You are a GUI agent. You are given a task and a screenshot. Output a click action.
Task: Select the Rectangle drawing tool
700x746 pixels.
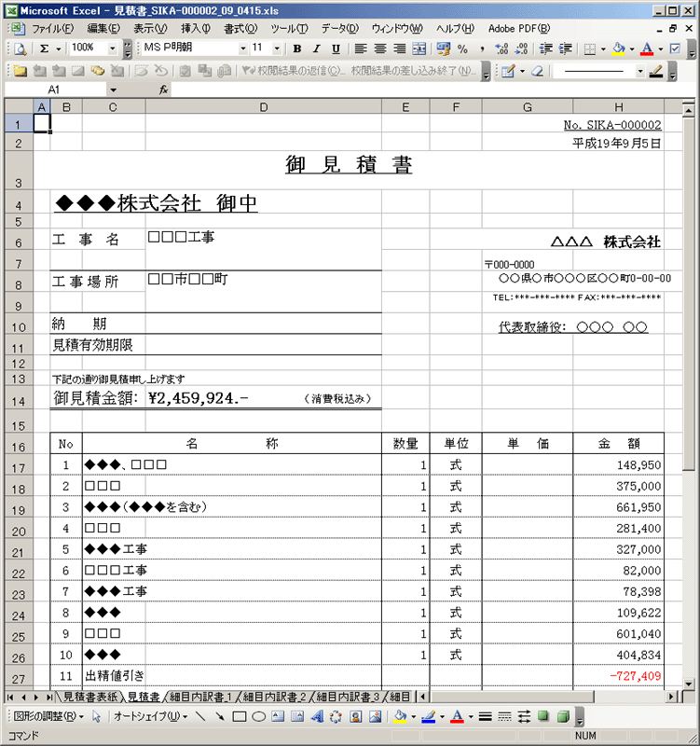tap(239, 717)
